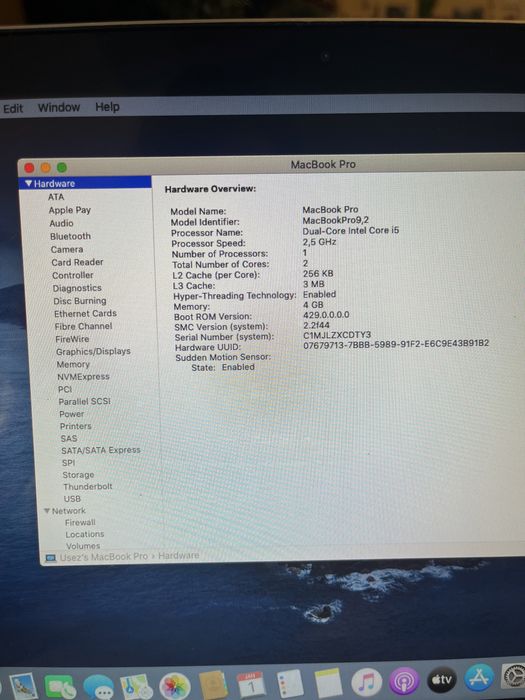This screenshot has height=700, width=525.
Task: Select USB in the sidebar
Action: (72, 499)
